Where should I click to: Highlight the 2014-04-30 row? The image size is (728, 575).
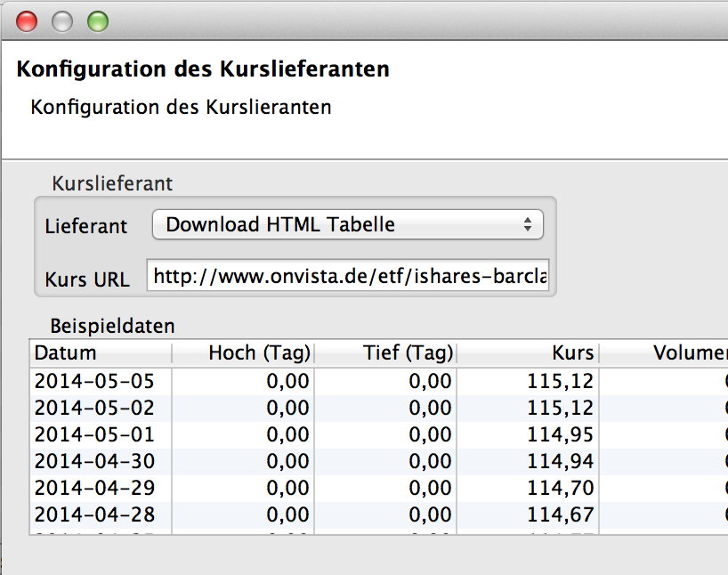point(94,462)
